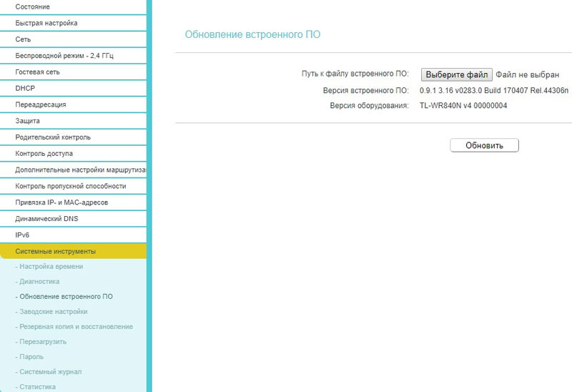Click the Выберите файл button
The image size is (572, 392).
click(x=457, y=75)
